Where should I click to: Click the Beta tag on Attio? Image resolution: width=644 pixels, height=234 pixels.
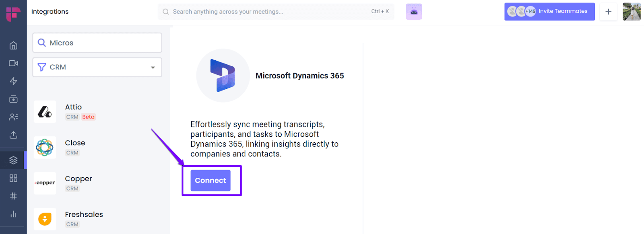pyautogui.click(x=89, y=117)
